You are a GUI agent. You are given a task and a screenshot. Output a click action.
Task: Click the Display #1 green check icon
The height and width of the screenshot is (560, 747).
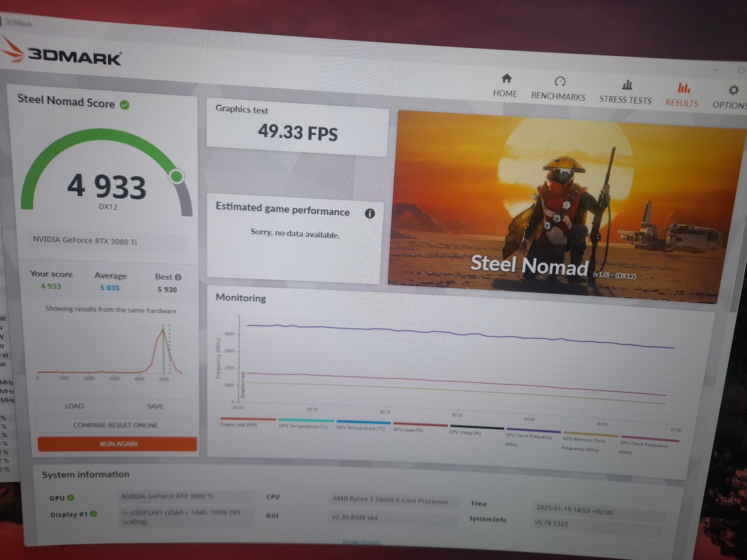pos(94,514)
